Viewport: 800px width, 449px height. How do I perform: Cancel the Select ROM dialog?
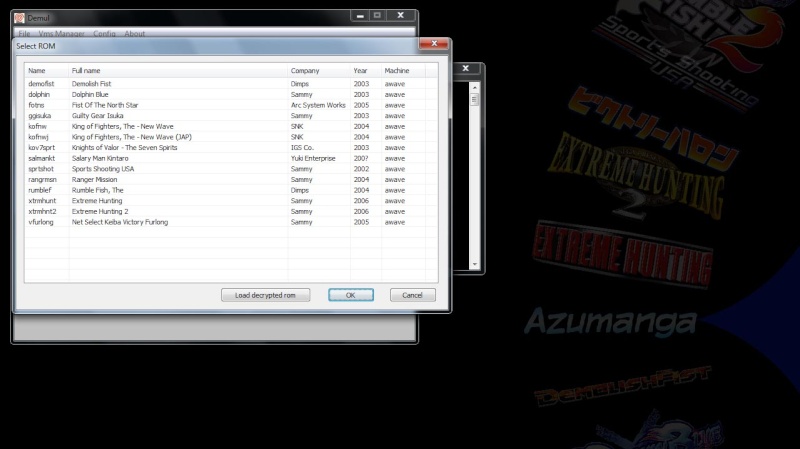coord(412,295)
